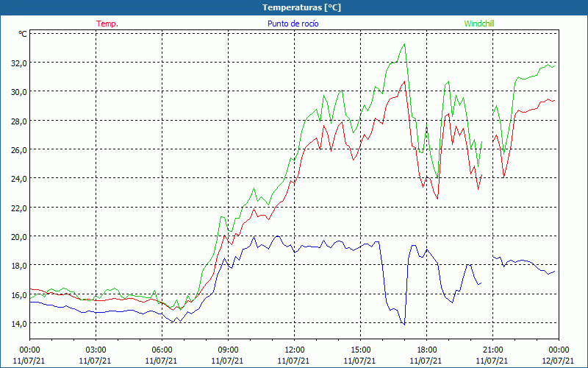Click the 06:00 time axis label

tap(162, 350)
